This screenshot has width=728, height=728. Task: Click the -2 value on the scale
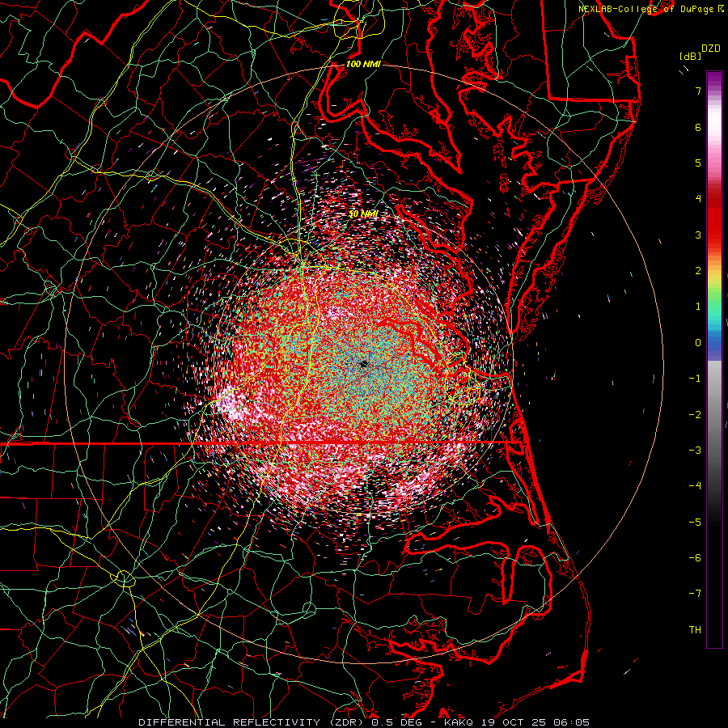(x=695, y=415)
